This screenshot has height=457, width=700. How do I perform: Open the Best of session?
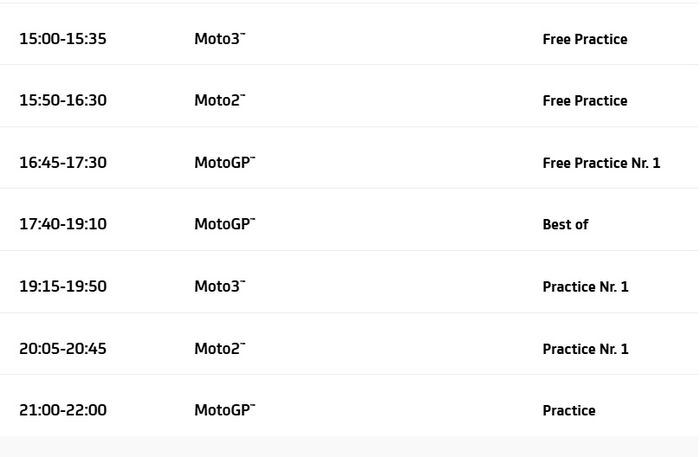click(565, 225)
